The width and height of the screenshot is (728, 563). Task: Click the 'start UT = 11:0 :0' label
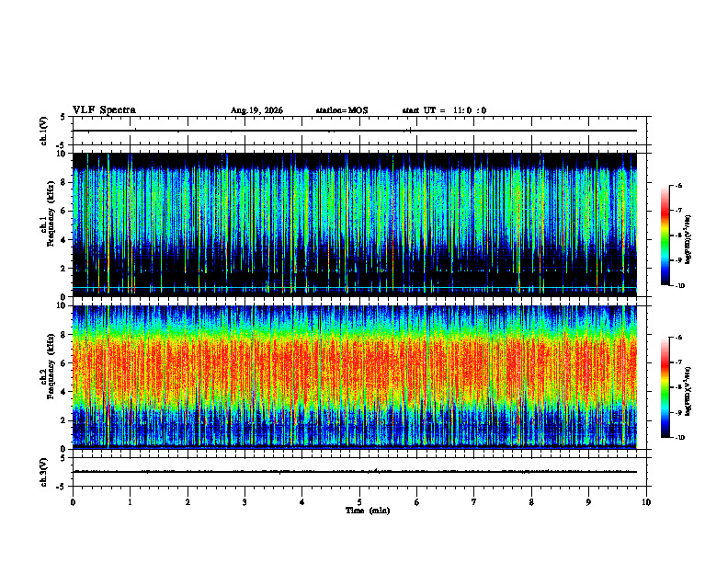point(444,110)
